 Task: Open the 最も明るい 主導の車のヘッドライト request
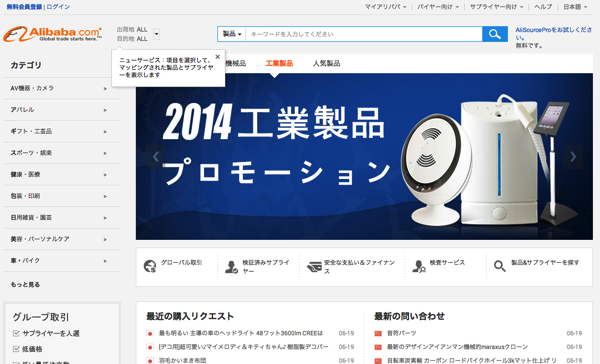(x=241, y=333)
